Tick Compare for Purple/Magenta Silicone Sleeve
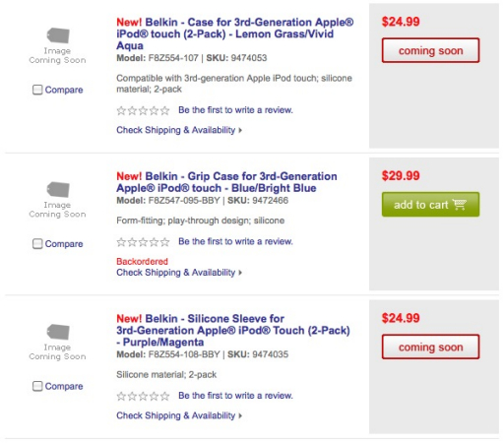The width and height of the screenshot is (504, 443). (37, 386)
